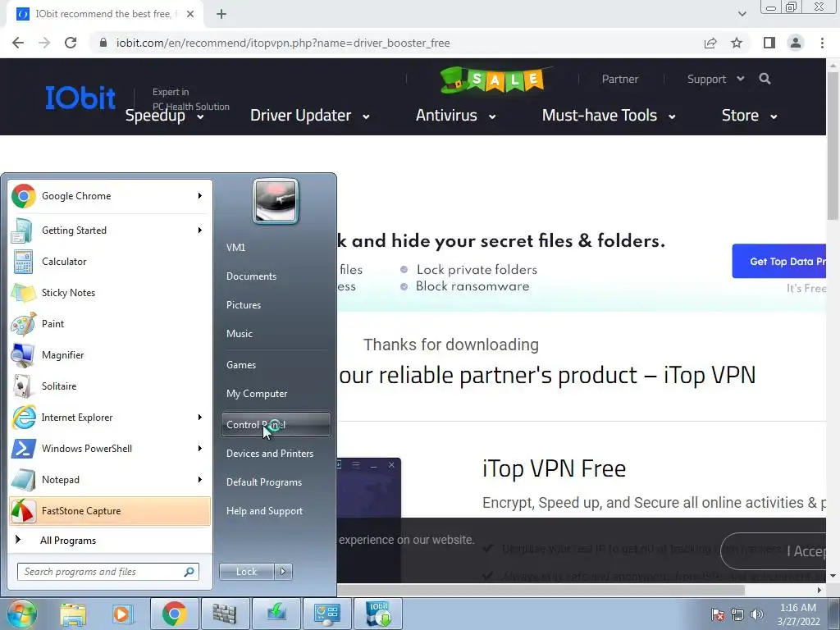Open the website search magnifier icon

pyautogui.click(x=765, y=79)
